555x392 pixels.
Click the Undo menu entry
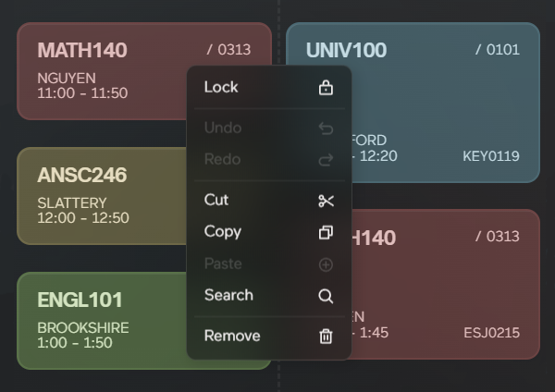coord(223,128)
